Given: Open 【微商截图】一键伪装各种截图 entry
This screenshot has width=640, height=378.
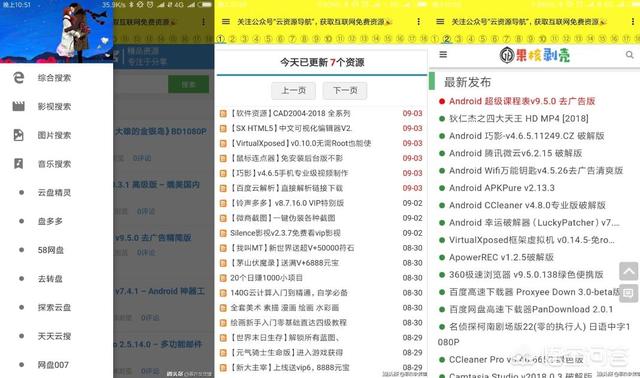Looking at the screenshot, I should 283,218.
